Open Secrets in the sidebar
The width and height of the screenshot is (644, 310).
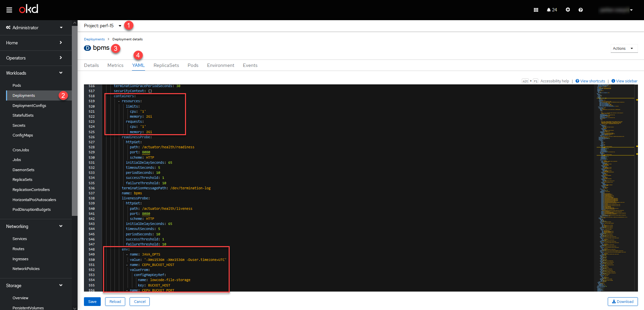click(x=19, y=125)
